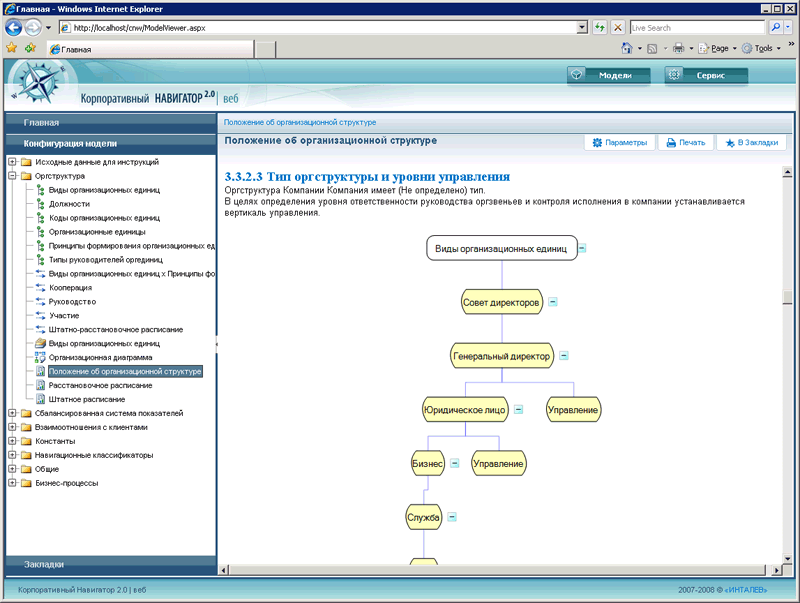Select the Управление node under Генеральный директор
The height and width of the screenshot is (603, 800).
click(573, 410)
